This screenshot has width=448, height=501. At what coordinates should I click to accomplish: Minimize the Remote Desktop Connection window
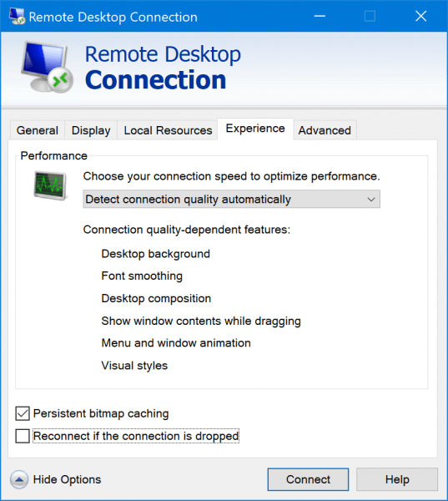(x=320, y=16)
